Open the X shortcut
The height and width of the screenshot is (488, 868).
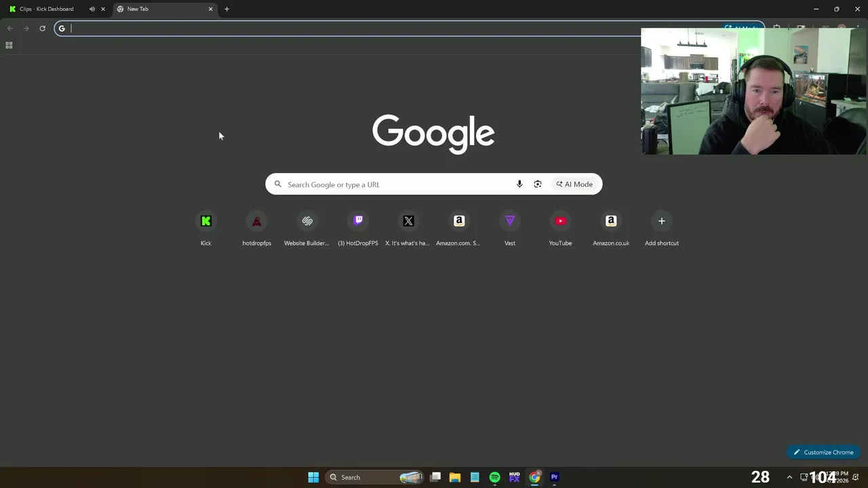(x=408, y=228)
